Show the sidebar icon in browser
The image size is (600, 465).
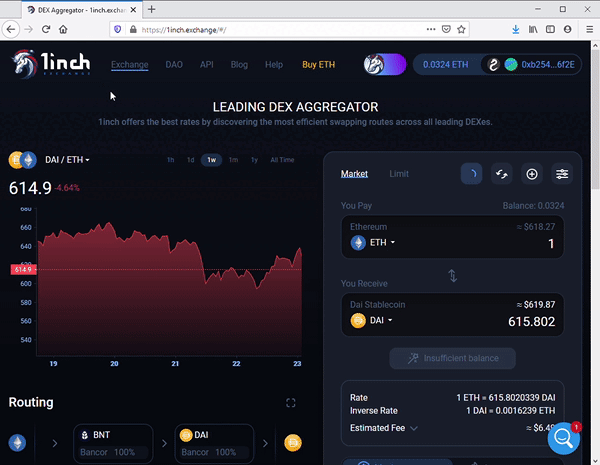pos(550,29)
